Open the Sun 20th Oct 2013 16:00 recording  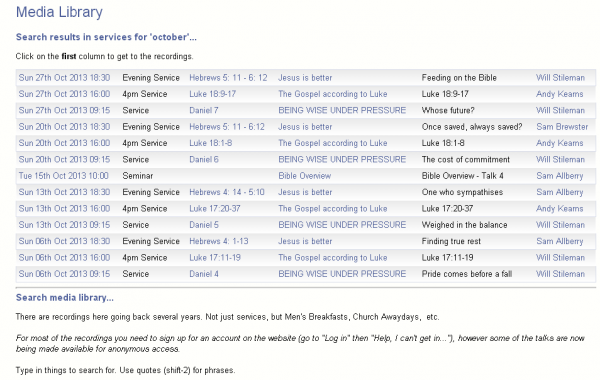[x=64, y=143]
